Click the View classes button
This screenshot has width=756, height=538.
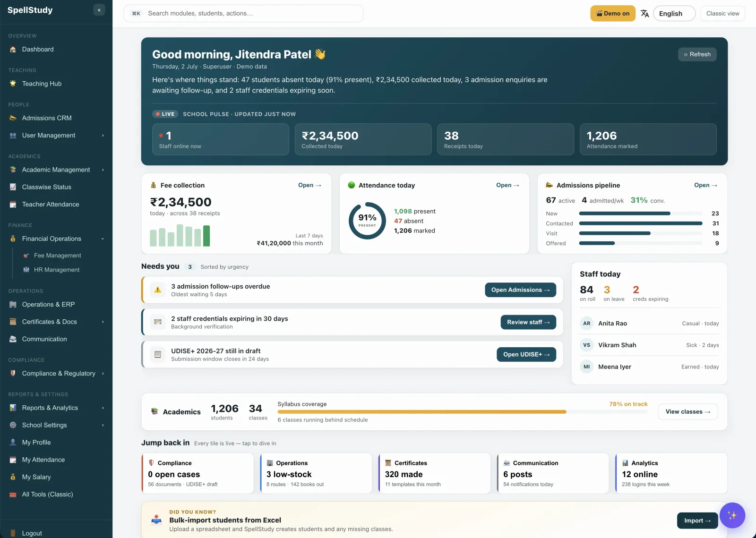coord(687,412)
